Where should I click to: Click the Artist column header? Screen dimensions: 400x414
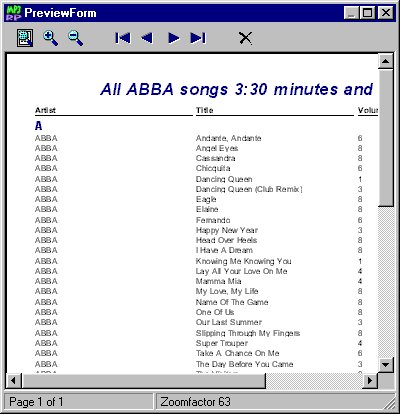(45, 110)
